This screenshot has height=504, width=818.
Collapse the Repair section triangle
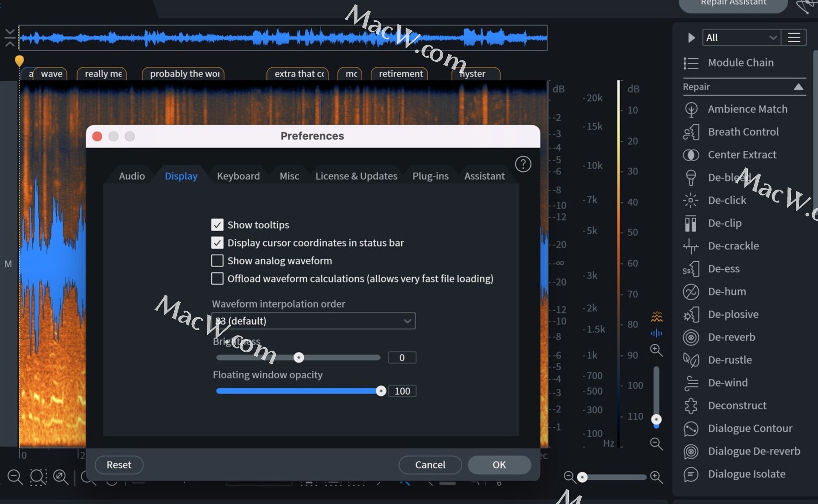point(798,87)
